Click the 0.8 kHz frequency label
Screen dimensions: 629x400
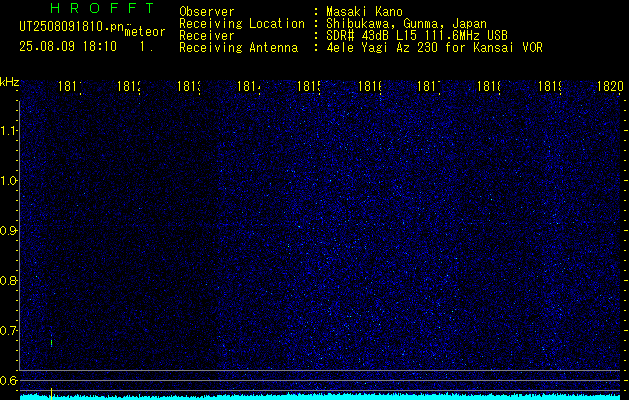coord(8,280)
